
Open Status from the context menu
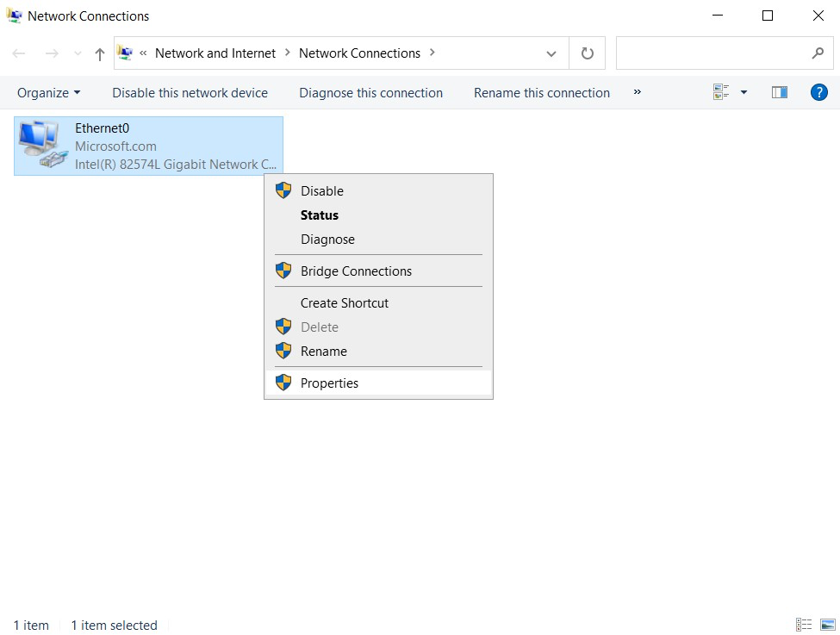378,215
